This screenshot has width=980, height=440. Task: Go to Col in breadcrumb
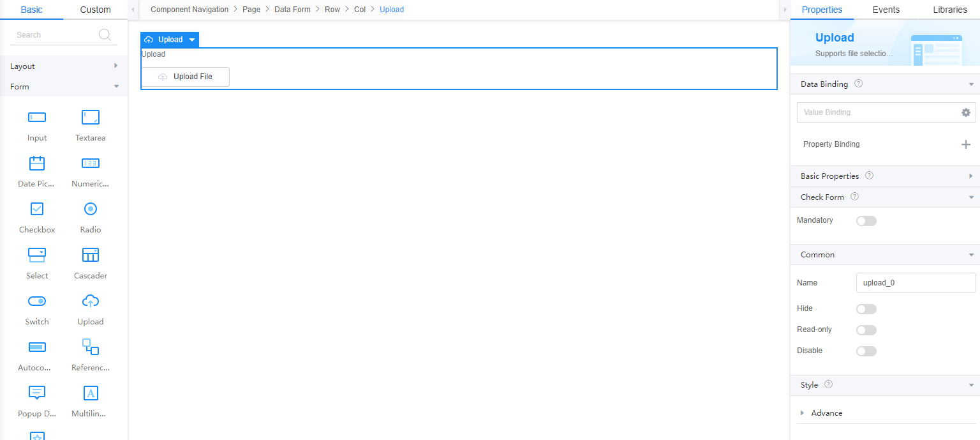point(360,10)
